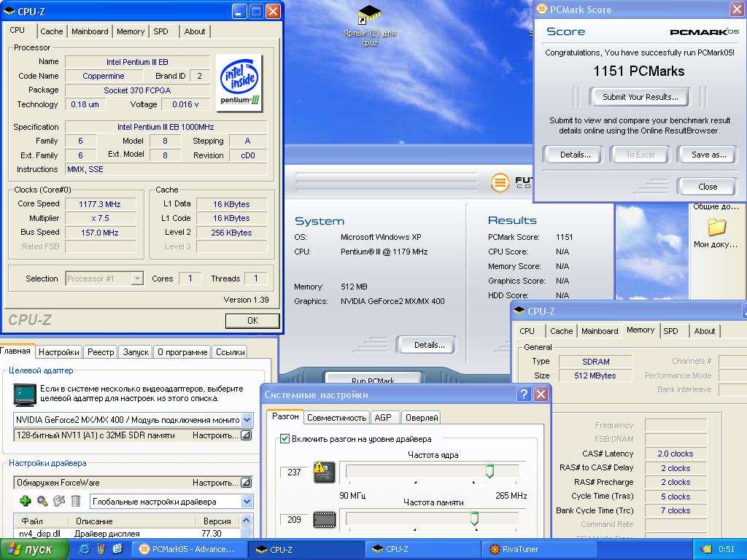
Task: Click Close button in PCMark Score dialog
Action: click(708, 187)
